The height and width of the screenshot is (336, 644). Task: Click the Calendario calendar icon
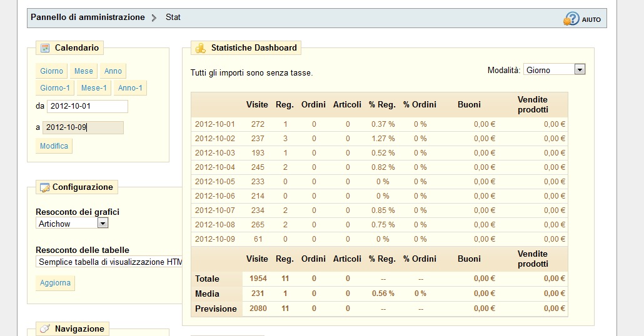45,48
